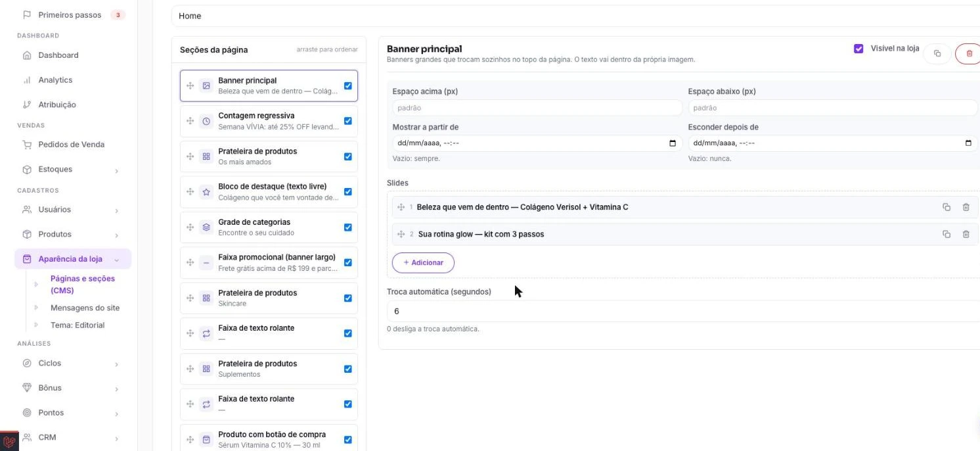
Task: Open Mensagens do site submenu item
Action: click(x=85, y=308)
